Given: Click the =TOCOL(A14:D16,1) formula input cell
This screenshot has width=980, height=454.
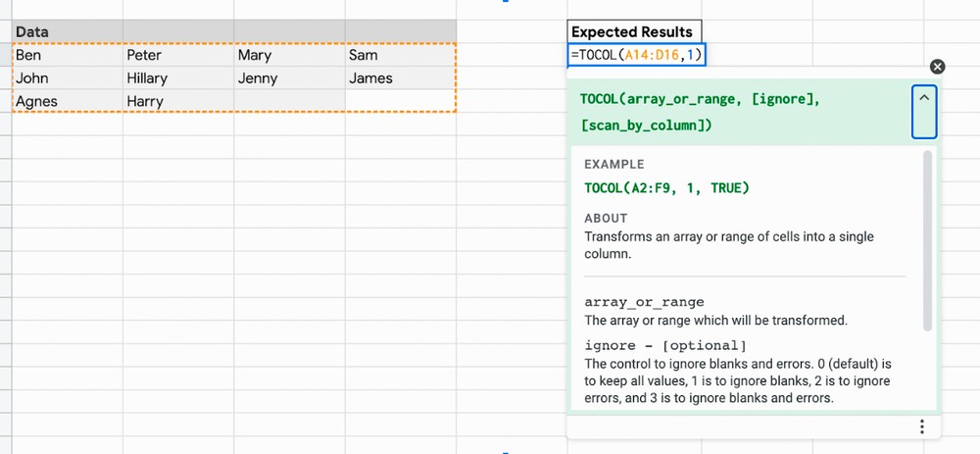Looking at the screenshot, I should [x=637, y=55].
